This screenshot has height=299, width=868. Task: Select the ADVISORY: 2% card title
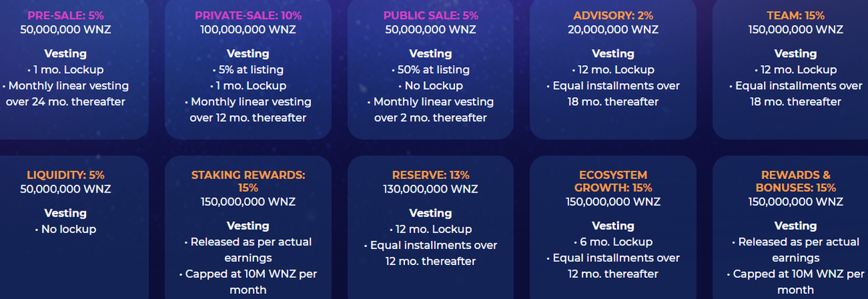point(613,15)
